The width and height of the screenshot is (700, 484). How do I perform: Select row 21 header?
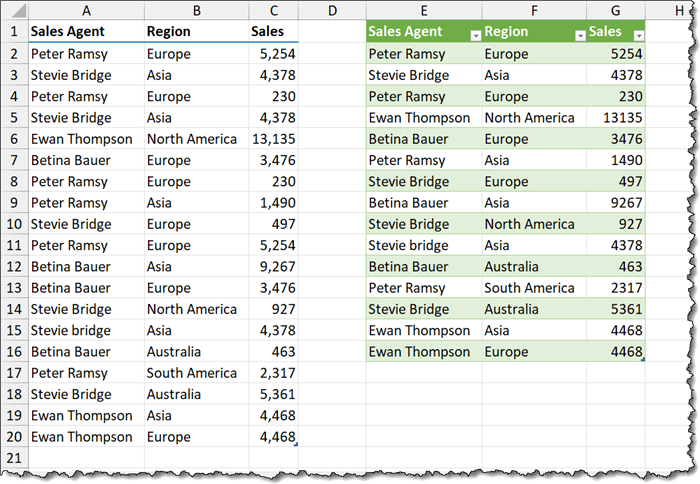[x=13, y=457]
